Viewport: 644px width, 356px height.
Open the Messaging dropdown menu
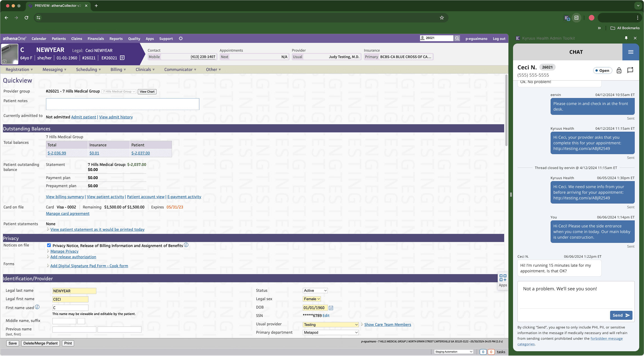54,70
